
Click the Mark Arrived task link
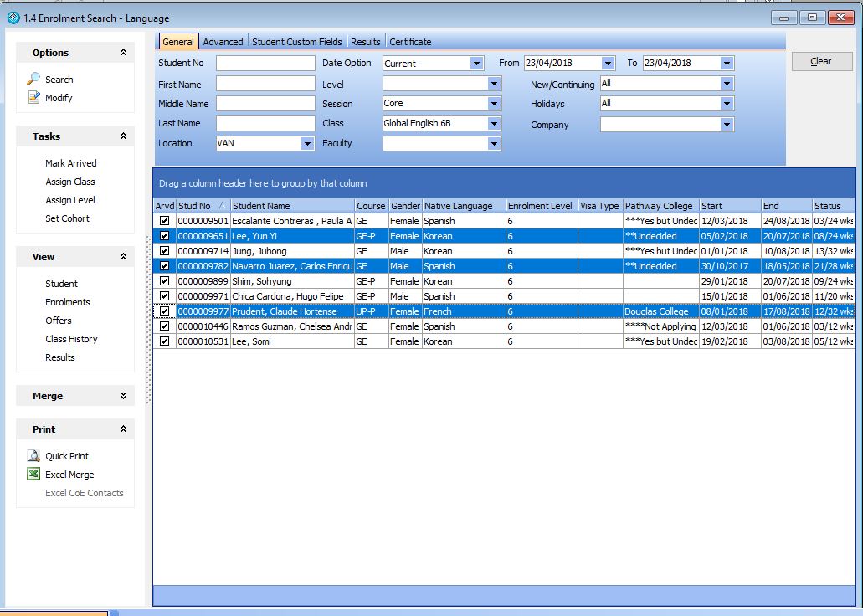[x=70, y=163]
